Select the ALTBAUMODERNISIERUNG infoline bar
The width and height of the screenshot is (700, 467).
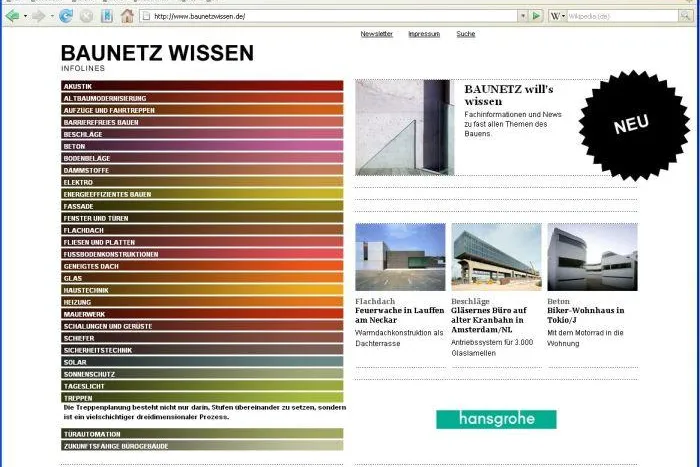pyautogui.click(x=202, y=98)
